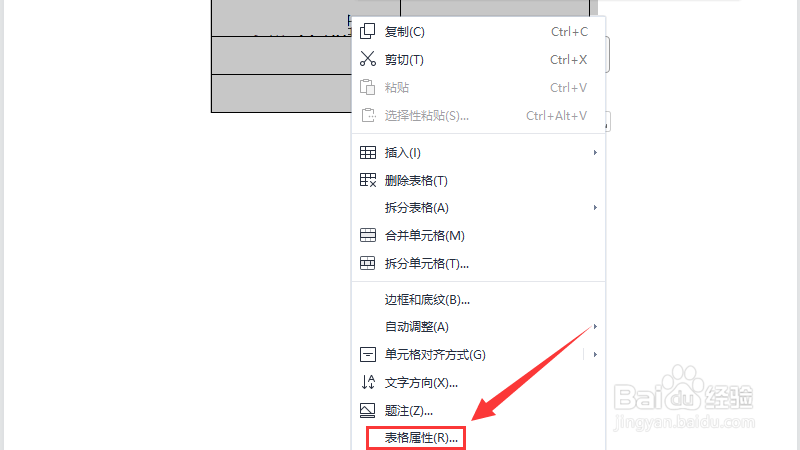Click the delete table icon beside 删除表格(T)
The image size is (800, 450).
(367, 180)
